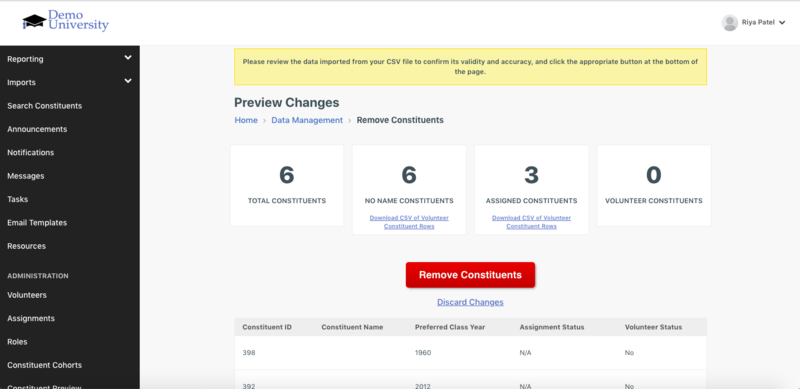
Task: Click the yellow CSV review notice banner
Action: click(470, 67)
